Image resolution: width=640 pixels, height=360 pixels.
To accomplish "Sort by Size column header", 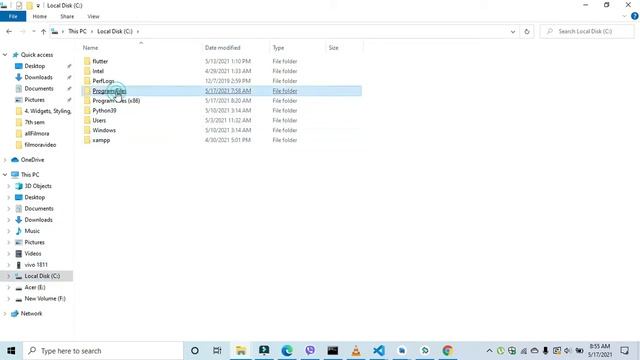I will click(x=333, y=48).
